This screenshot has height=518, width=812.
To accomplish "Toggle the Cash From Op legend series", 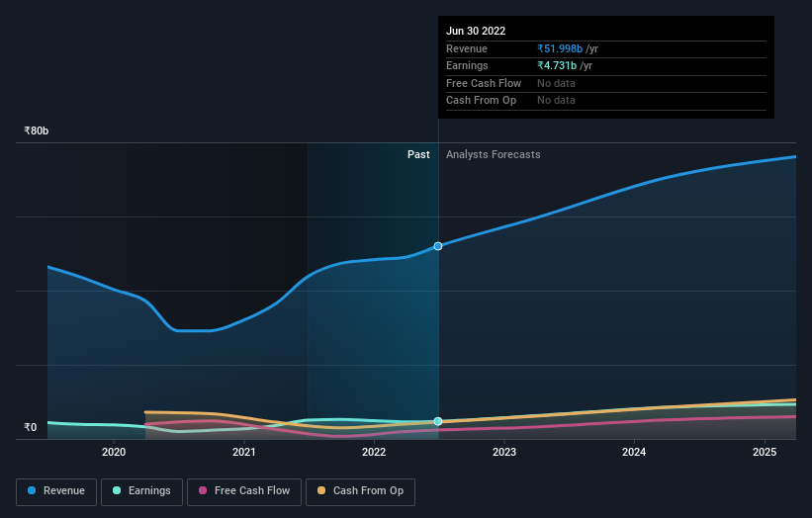I will pyautogui.click(x=360, y=491).
